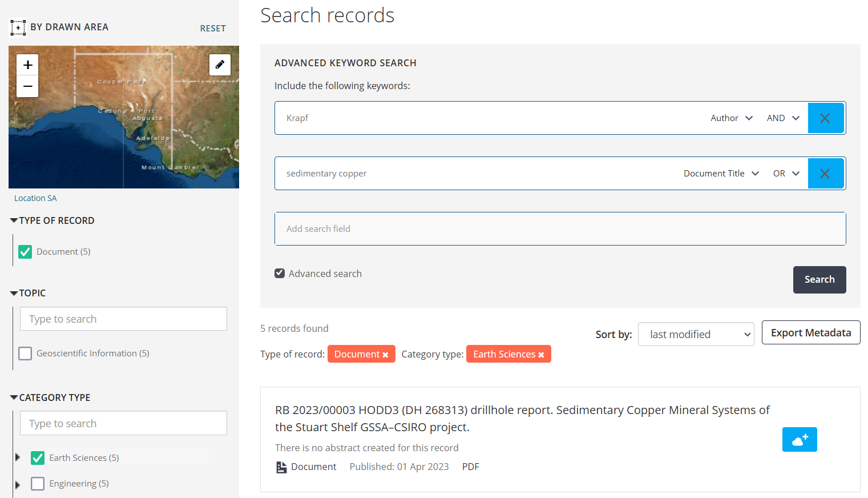This screenshot has width=868, height=498.
Task: Open the AND operator dropdown
Action: 783,118
